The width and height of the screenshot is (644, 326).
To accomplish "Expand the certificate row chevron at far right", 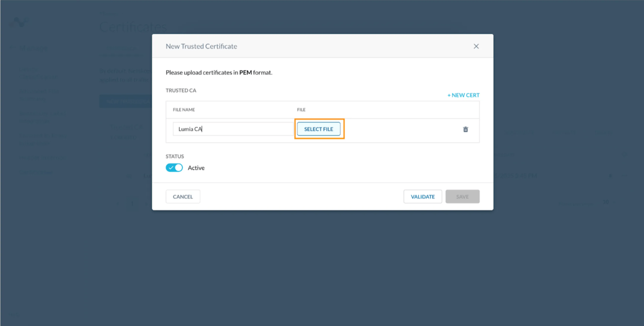I will [625, 176].
